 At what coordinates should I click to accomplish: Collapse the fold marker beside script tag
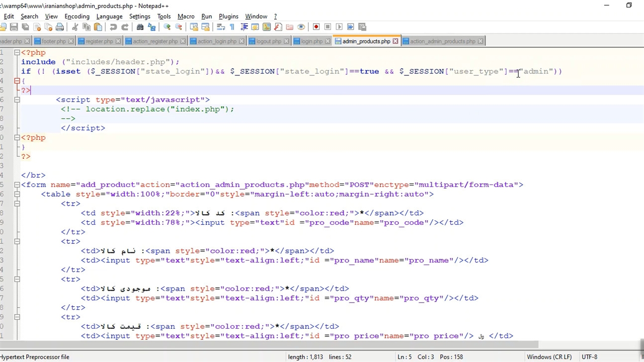coord(17,100)
